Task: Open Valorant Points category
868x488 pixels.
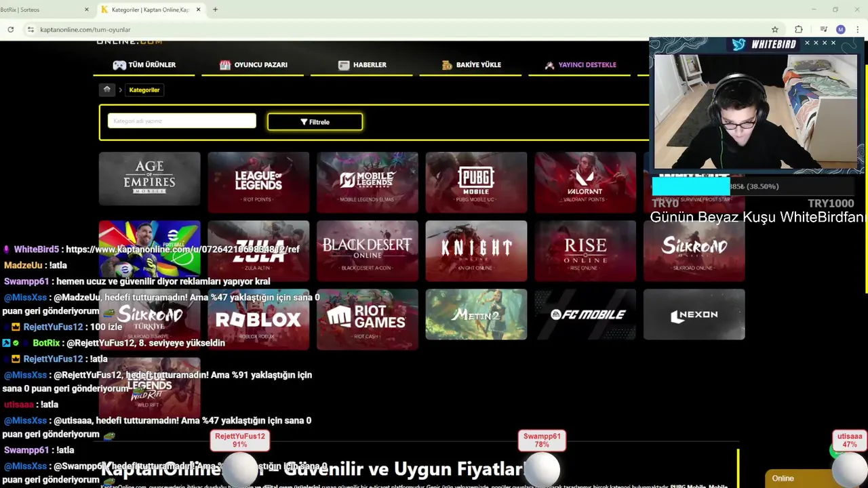Action: point(585,182)
